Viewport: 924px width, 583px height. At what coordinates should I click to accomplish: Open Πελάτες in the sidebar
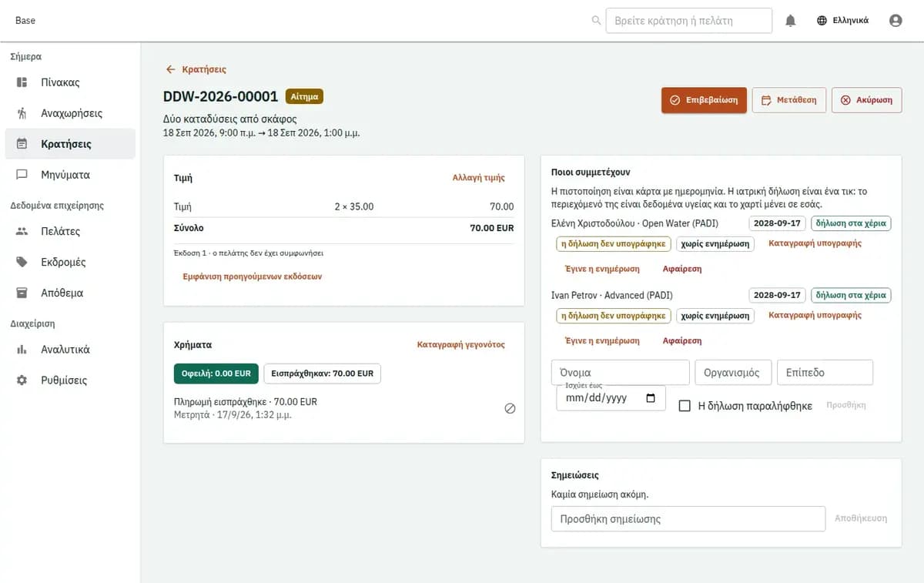70,231
